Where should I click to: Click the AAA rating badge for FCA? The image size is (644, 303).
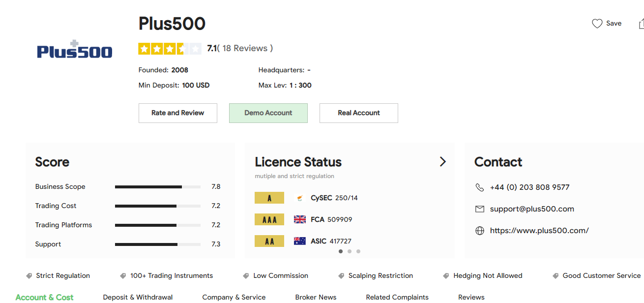pos(269,219)
